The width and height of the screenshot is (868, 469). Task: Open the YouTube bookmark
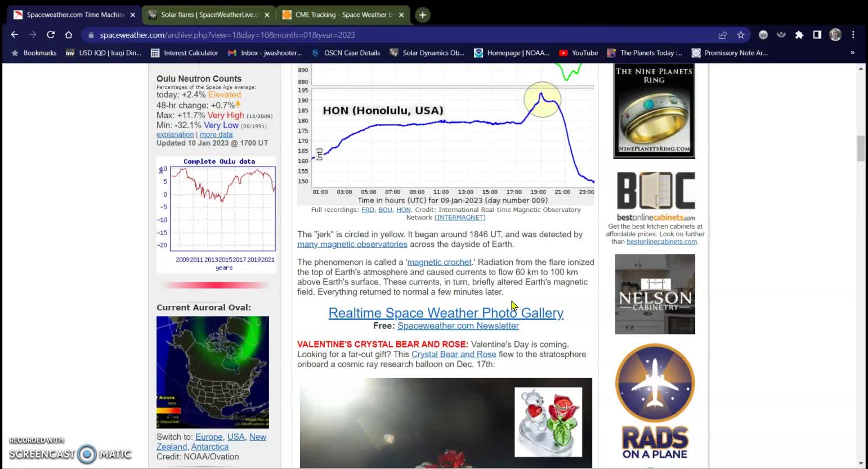point(579,53)
